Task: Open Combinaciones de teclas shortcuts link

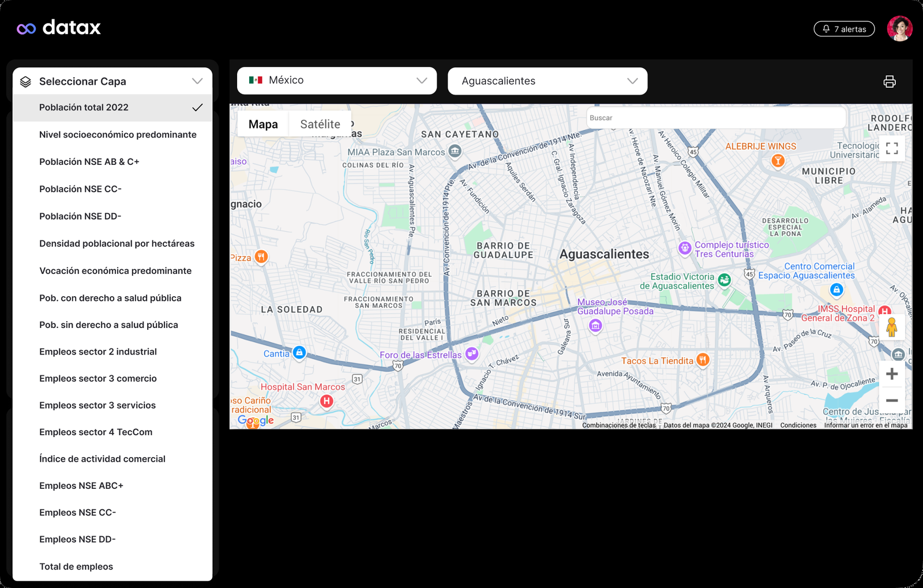Action: coord(619,425)
